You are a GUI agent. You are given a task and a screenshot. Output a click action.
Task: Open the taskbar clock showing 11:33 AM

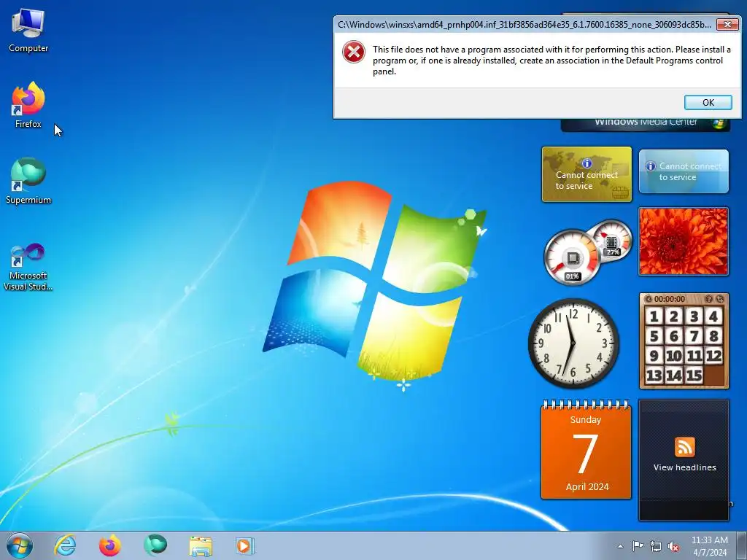coord(710,546)
